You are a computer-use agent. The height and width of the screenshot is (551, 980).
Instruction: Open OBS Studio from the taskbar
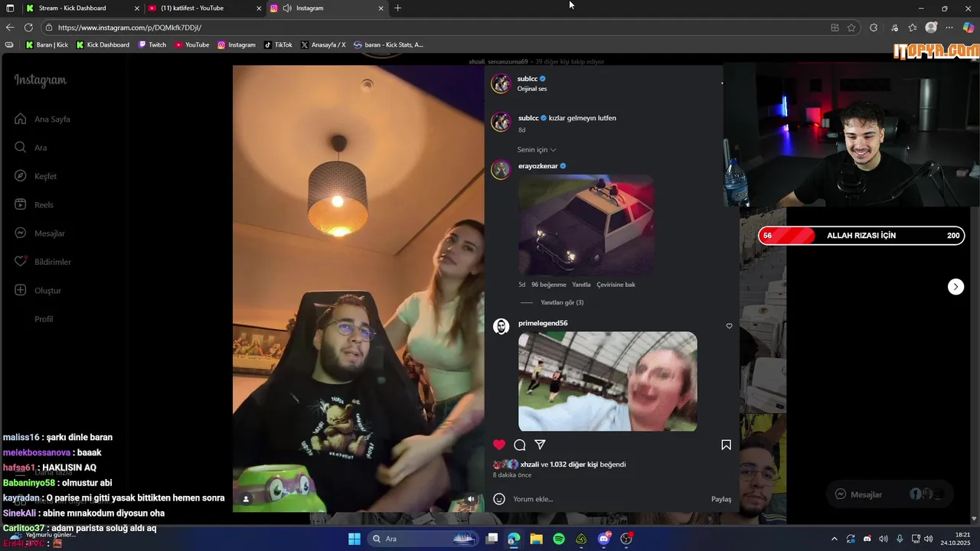626,539
